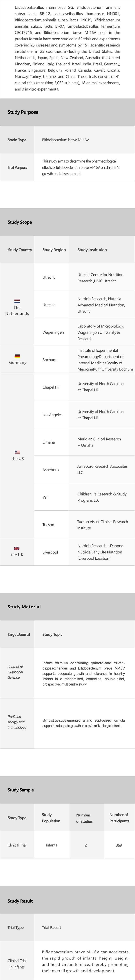This screenshot has height=980, width=135.
Task: Click the Wageningen region cell
Action: point(53,332)
